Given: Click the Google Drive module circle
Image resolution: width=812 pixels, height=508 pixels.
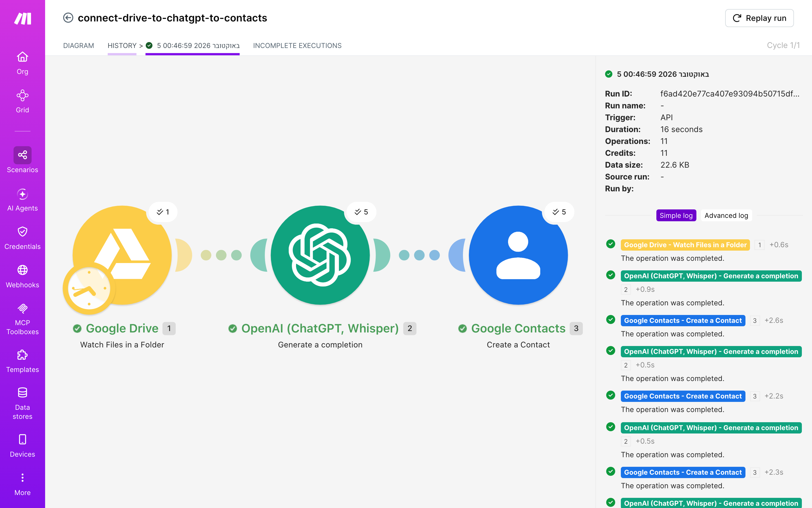Looking at the screenshot, I should coord(122,255).
